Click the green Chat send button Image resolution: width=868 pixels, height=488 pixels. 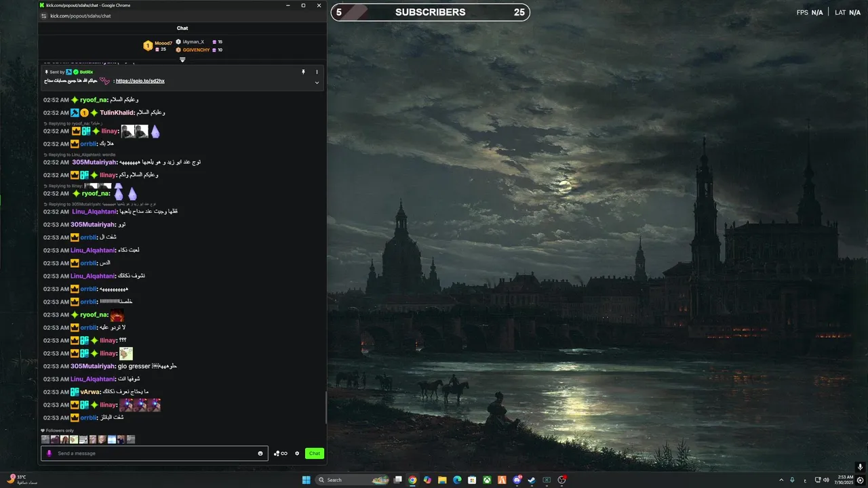tap(315, 453)
